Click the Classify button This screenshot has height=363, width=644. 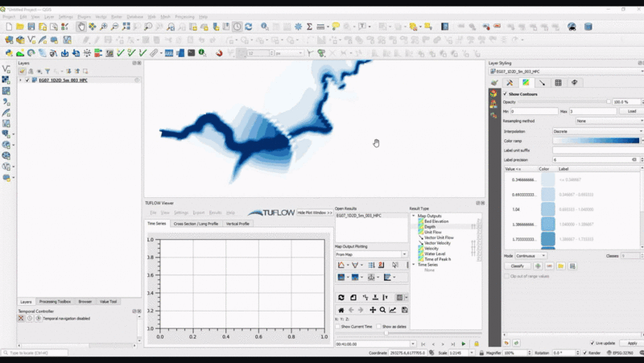point(516,266)
